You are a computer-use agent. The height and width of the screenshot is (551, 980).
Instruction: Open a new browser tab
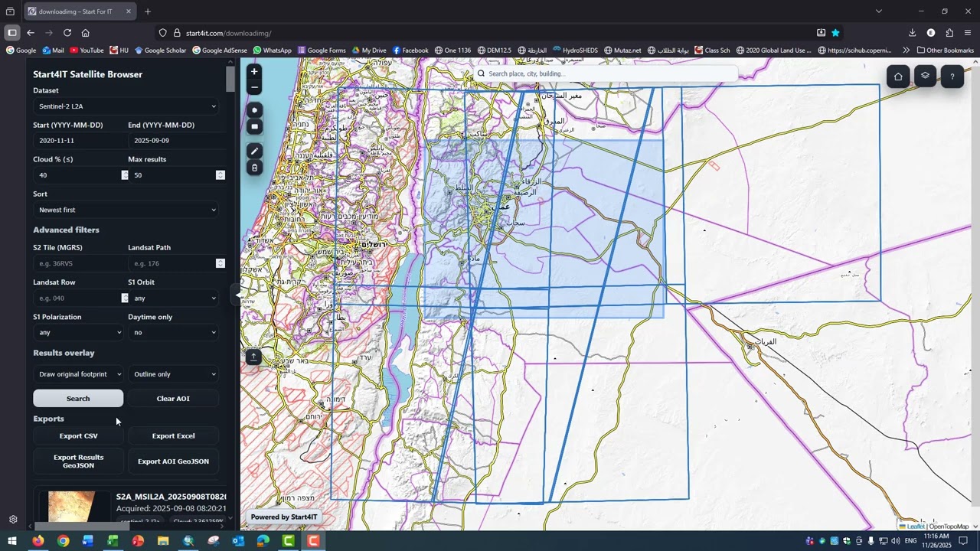click(x=148, y=11)
